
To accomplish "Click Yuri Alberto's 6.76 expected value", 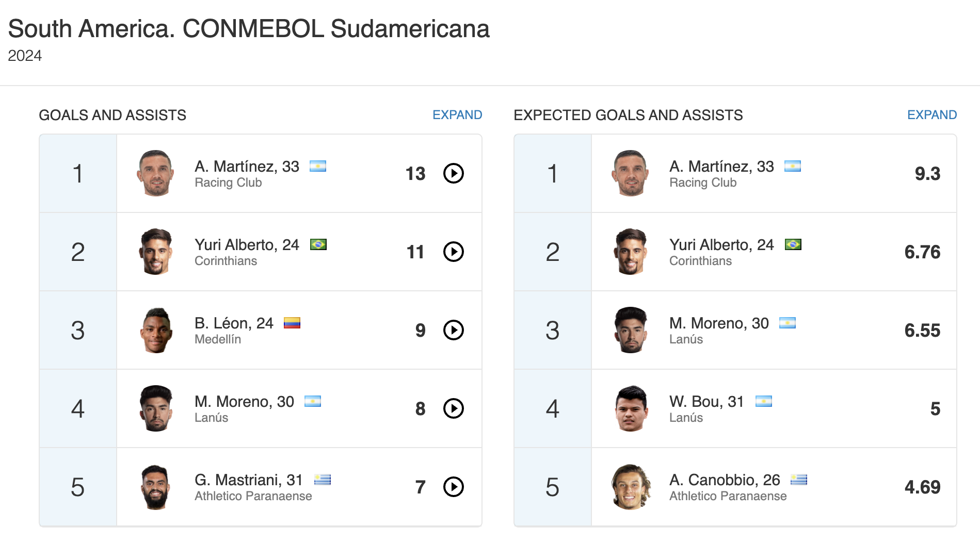I will click(x=922, y=252).
